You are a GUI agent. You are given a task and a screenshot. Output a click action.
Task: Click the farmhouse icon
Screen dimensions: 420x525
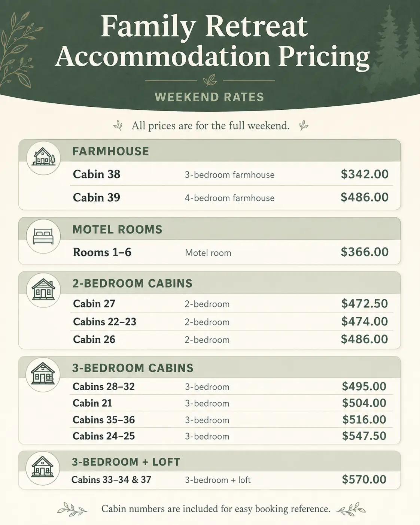(x=43, y=158)
